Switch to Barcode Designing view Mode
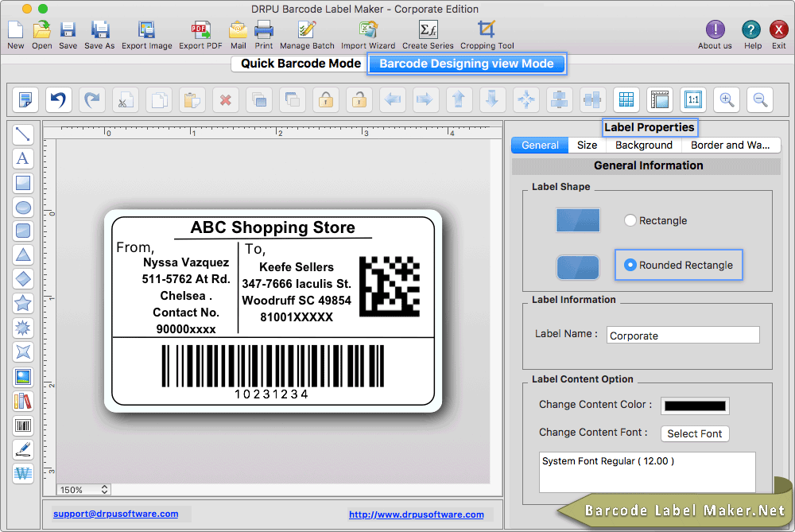The height and width of the screenshot is (532, 795). [x=467, y=64]
